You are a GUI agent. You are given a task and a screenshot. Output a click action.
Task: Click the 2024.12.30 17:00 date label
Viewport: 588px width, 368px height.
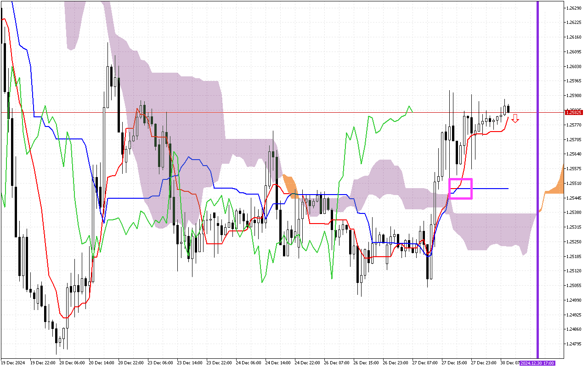[x=537, y=363]
